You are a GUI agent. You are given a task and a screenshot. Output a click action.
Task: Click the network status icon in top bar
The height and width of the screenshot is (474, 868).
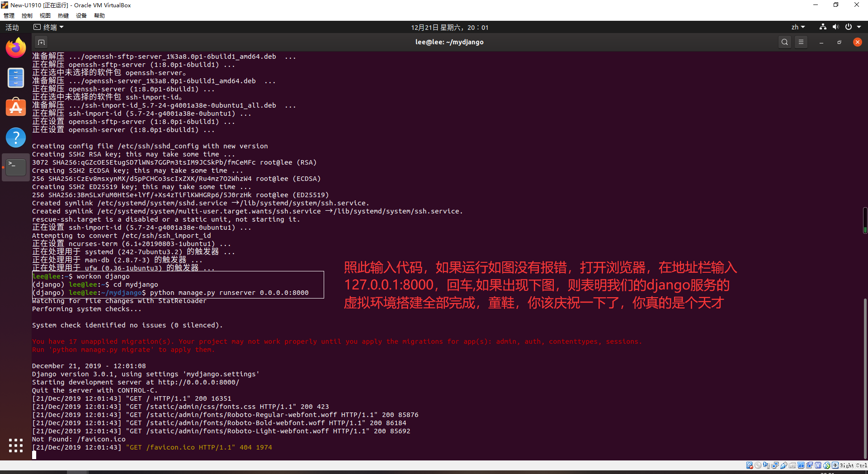823,27
